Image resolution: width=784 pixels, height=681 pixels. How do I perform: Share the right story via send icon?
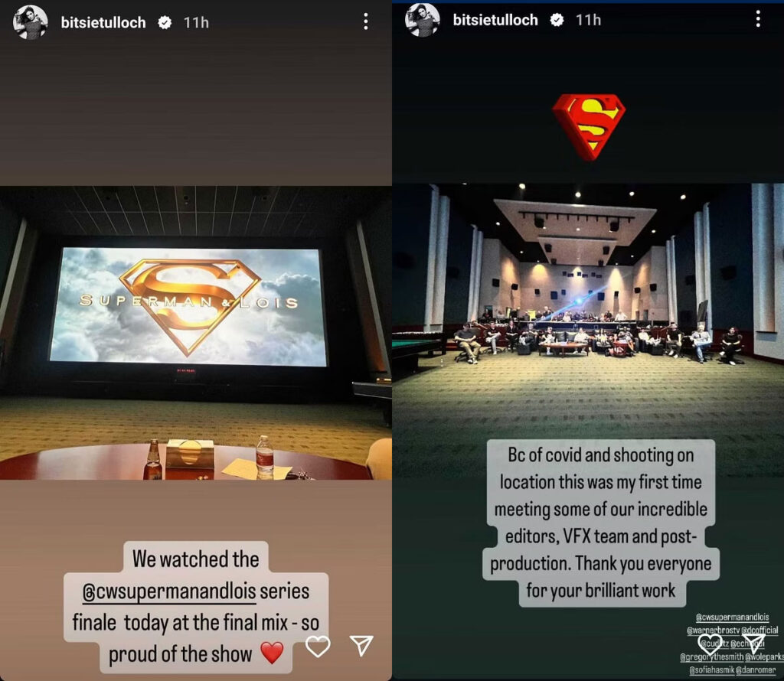coord(753,644)
